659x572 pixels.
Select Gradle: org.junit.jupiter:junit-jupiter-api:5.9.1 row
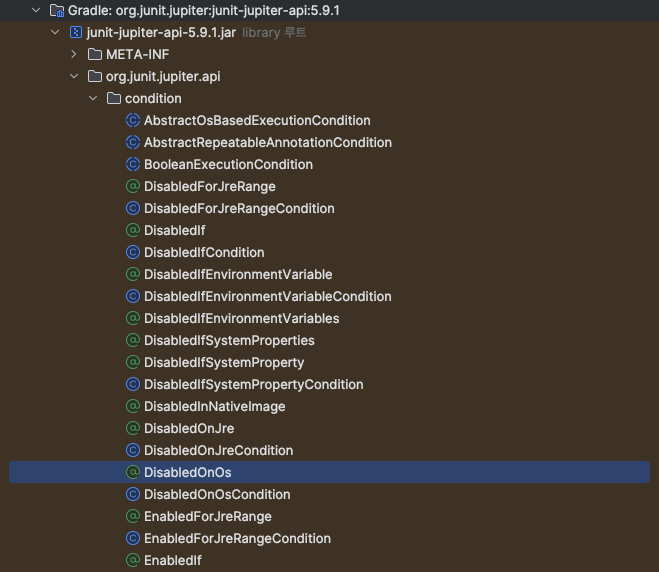coord(330,11)
